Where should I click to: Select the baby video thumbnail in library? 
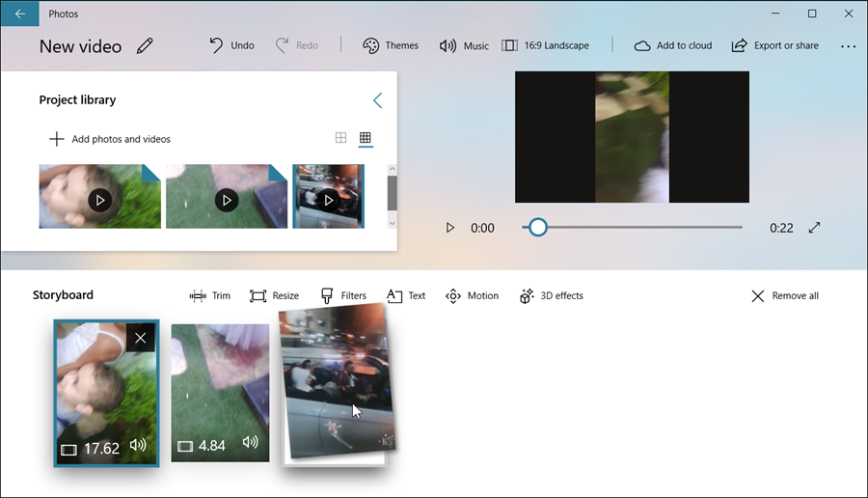tap(99, 196)
